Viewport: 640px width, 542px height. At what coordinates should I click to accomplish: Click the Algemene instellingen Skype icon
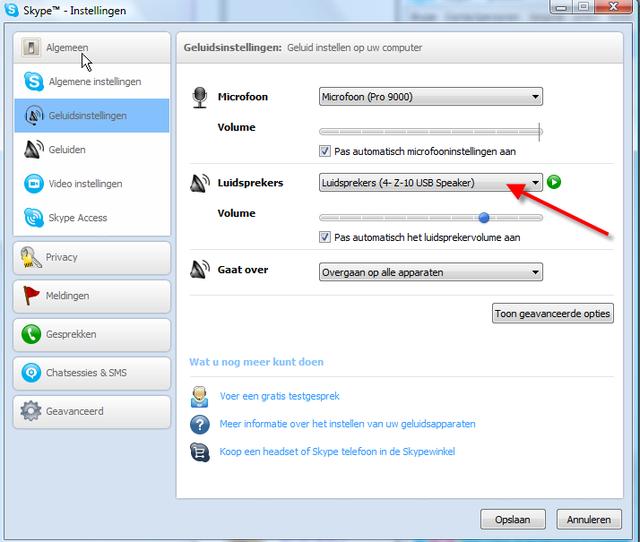pos(33,81)
